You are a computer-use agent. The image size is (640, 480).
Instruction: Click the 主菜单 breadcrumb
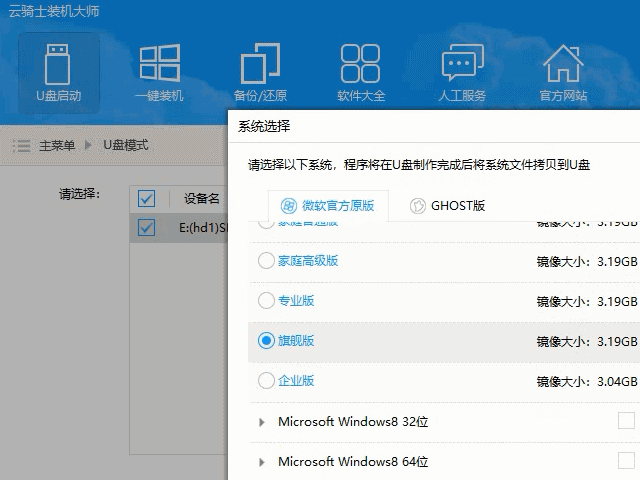click(57, 145)
